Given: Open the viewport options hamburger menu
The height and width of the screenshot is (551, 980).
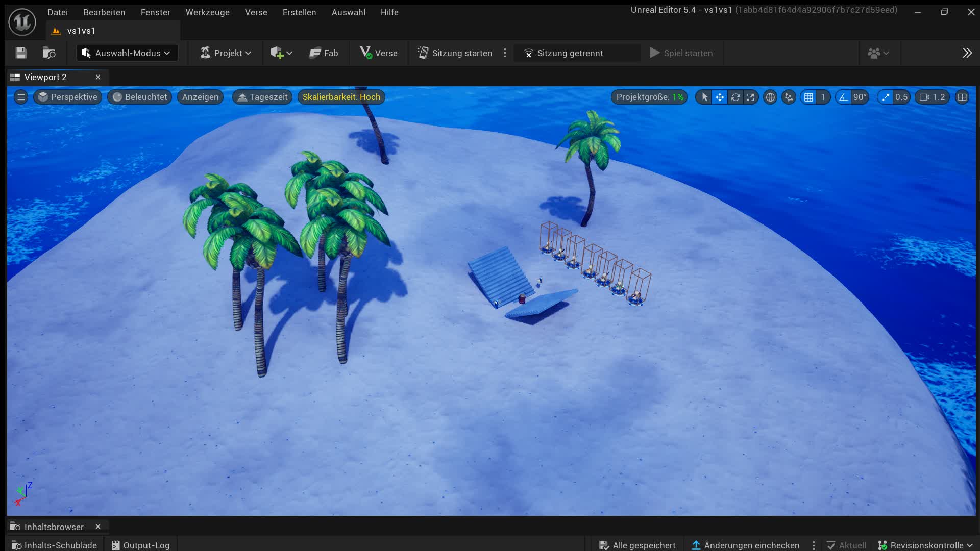Looking at the screenshot, I should coord(21,97).
